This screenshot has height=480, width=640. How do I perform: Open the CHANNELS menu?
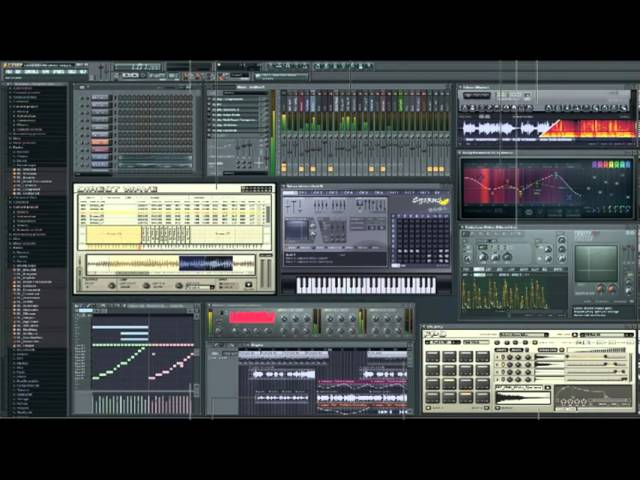coord(32,72)
